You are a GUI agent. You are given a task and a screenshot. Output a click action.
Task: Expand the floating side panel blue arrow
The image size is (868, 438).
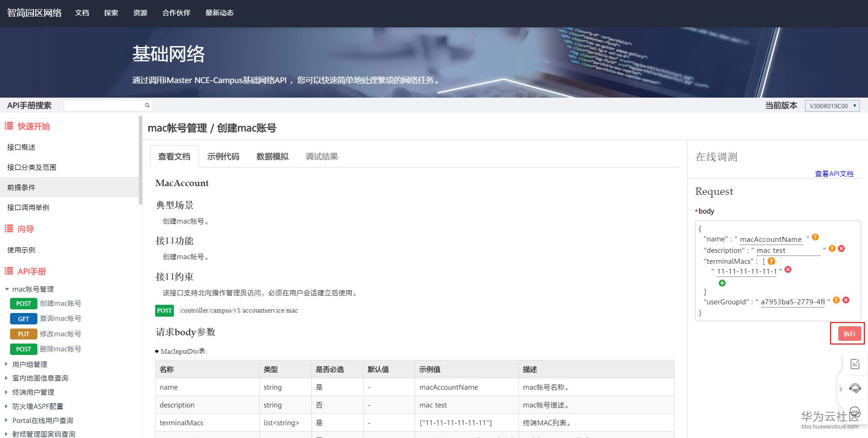841,389
